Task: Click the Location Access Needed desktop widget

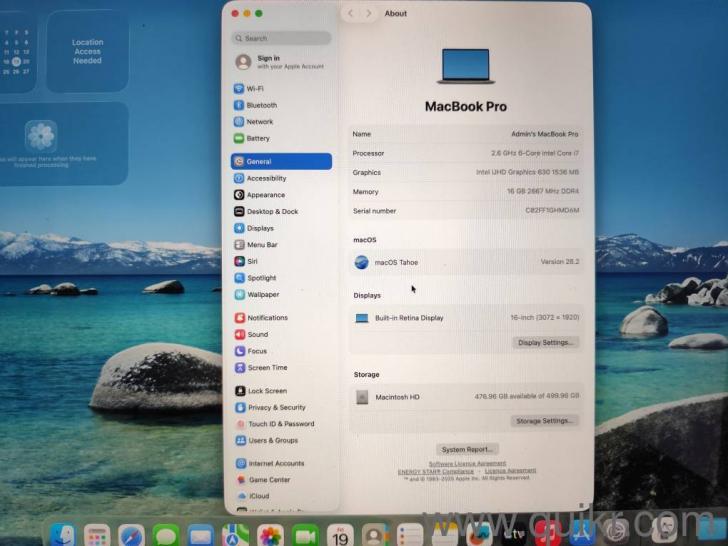Action: [87, 52]
